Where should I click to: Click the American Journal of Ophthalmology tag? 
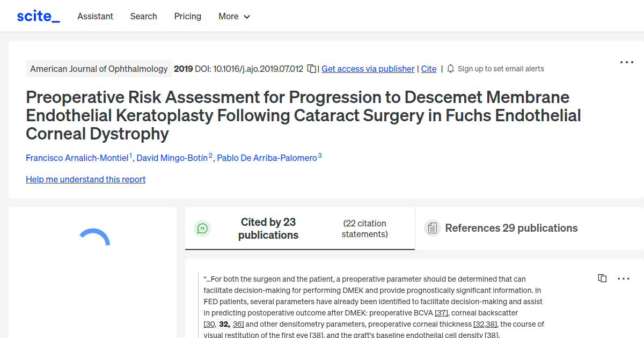tap(99, 69)
